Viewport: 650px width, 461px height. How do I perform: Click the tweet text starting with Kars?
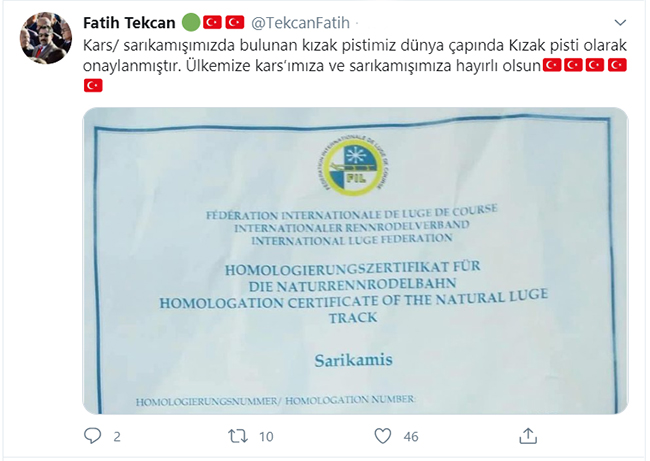click(x=355, y=55)
